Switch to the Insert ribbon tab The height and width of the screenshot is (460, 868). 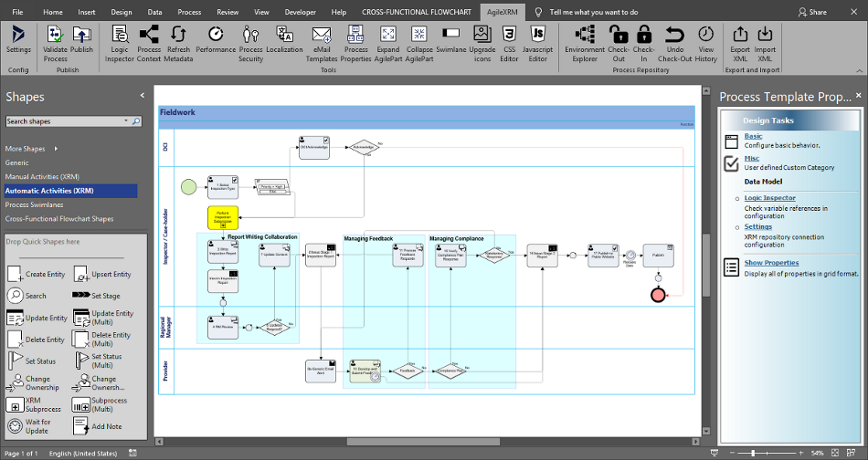87,12
